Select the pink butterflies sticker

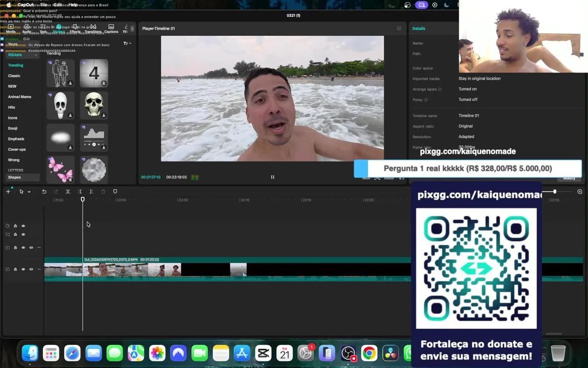coord(60,170)
